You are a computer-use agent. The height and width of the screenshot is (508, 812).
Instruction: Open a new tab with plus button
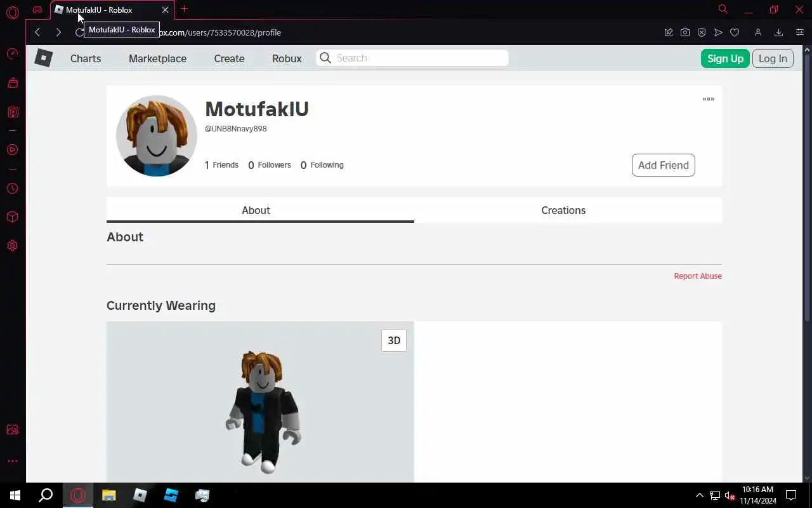tap(184, 9)
